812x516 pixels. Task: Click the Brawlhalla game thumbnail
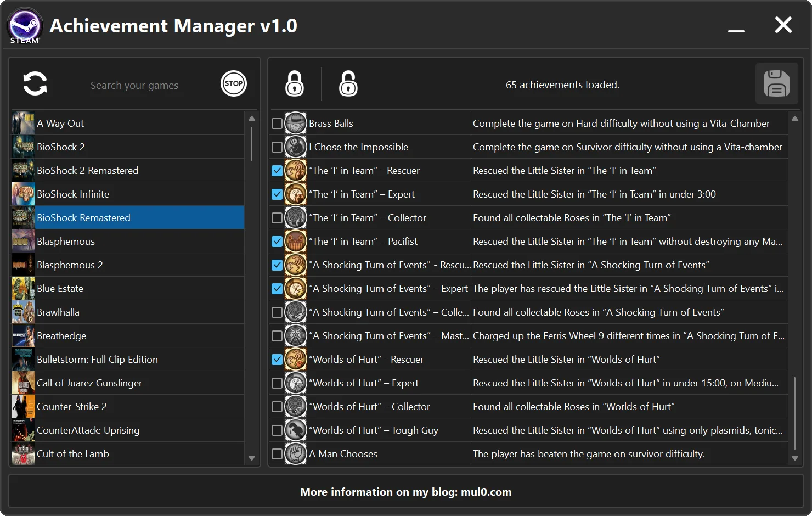24,312
